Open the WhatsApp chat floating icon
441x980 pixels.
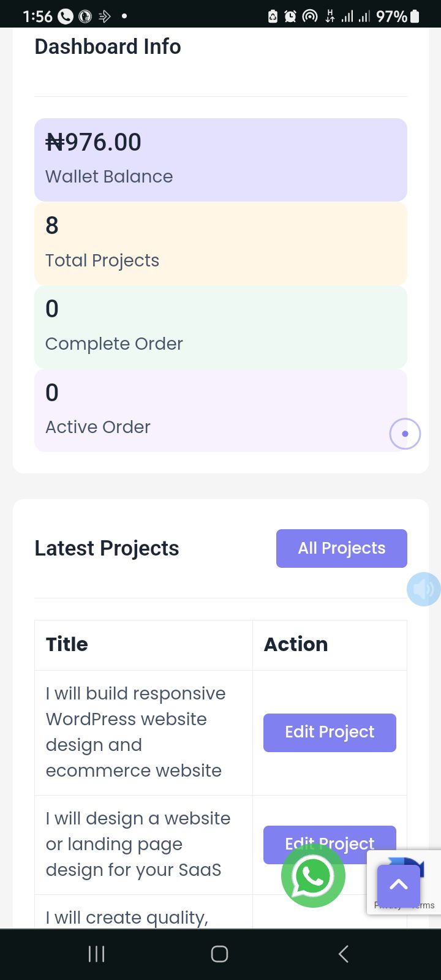[x=313, y=876]
